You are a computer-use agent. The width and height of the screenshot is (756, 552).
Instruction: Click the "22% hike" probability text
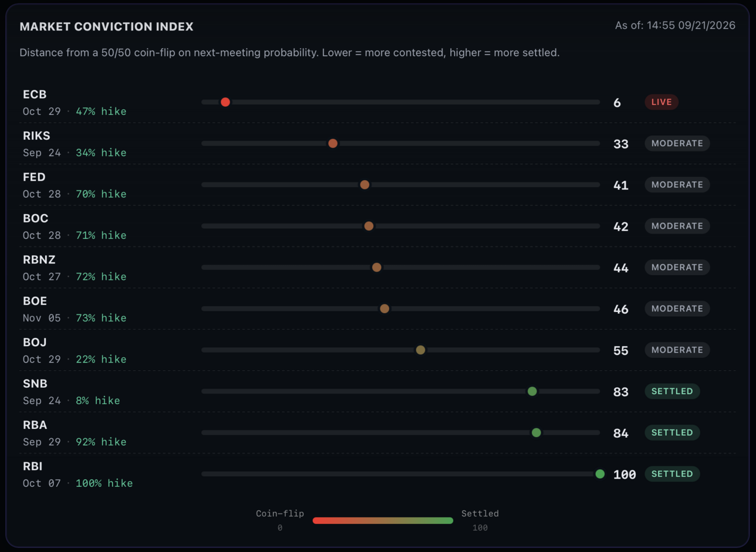pos(101,360)
